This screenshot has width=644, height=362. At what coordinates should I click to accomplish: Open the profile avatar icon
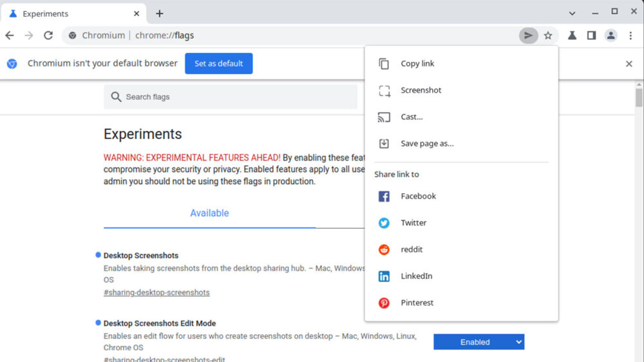611,35
